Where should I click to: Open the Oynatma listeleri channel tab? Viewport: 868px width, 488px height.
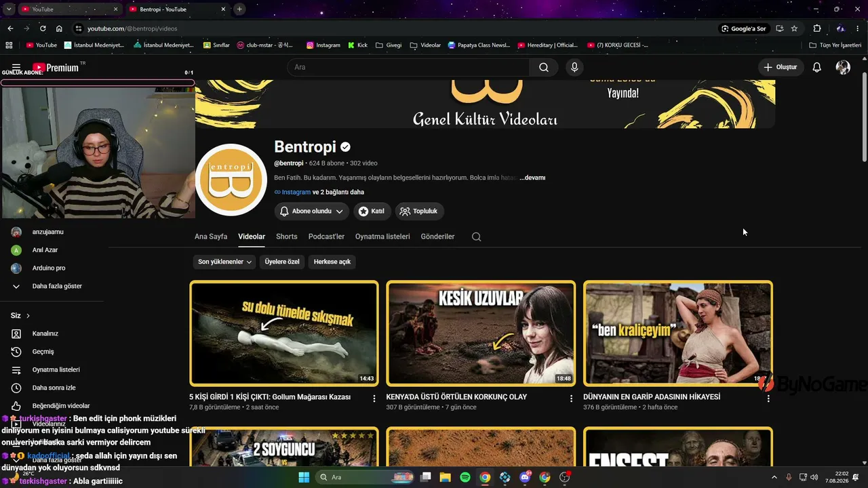(x=382, y=237)
